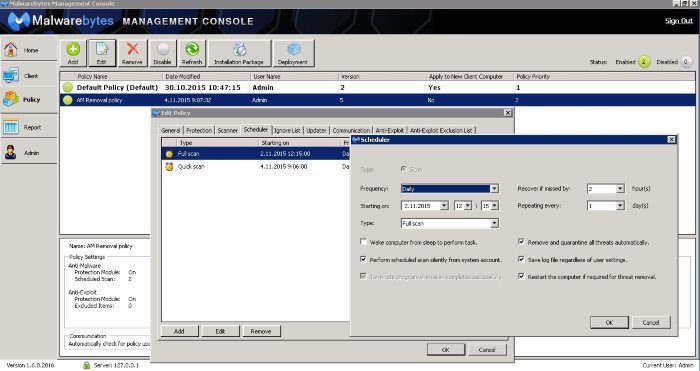The image size is (700, 371).
Task: Sort by the Version column header
Action: coord(383,76)
